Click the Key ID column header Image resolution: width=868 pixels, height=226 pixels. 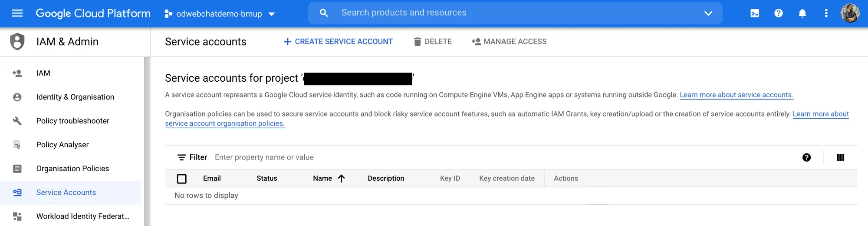[450, 178]
